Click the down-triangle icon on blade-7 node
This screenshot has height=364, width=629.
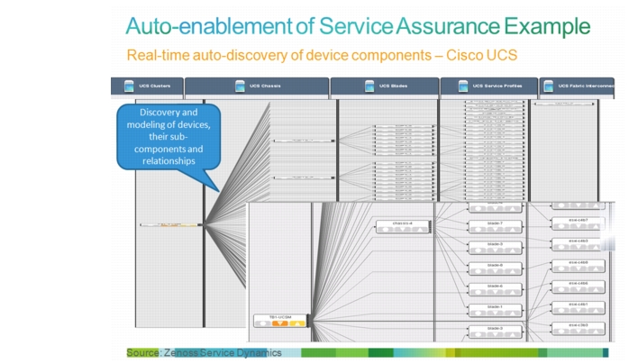495,230
